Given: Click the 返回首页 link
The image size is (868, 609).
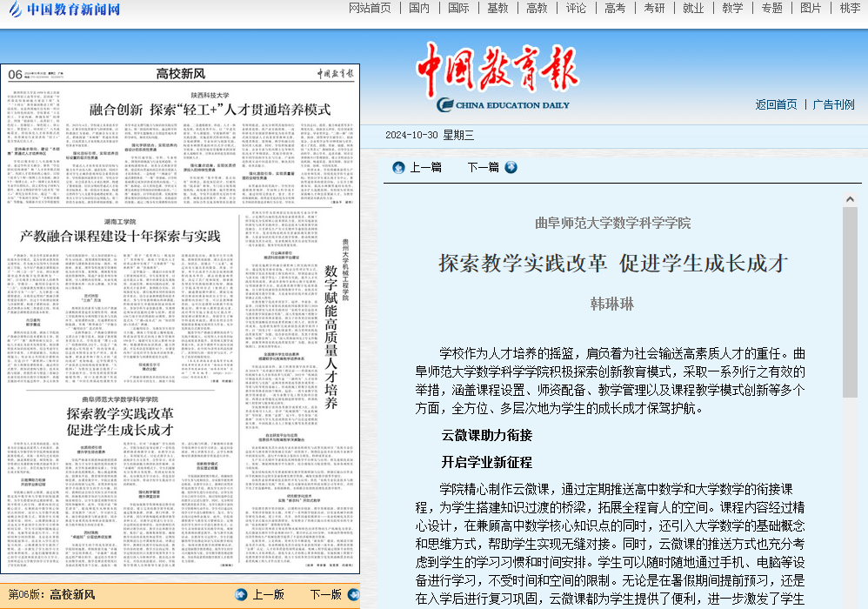Looking at the screenshot, I should coord(776,104).
